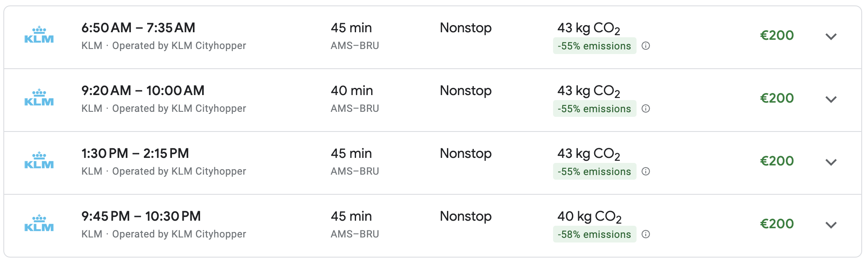Expand details of the 9:45 PM flight
The width and height of the screenshot is (868, 263).
click(x=831, y=225)
